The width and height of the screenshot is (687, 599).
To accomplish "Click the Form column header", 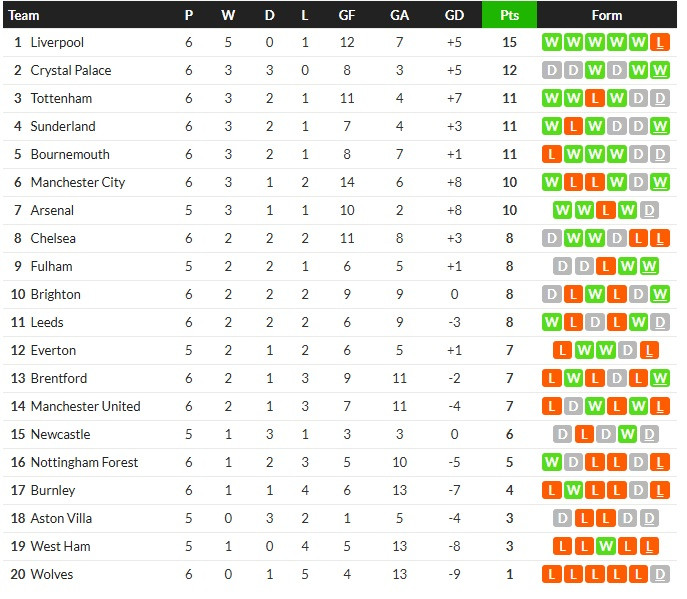I will point(607,15).
